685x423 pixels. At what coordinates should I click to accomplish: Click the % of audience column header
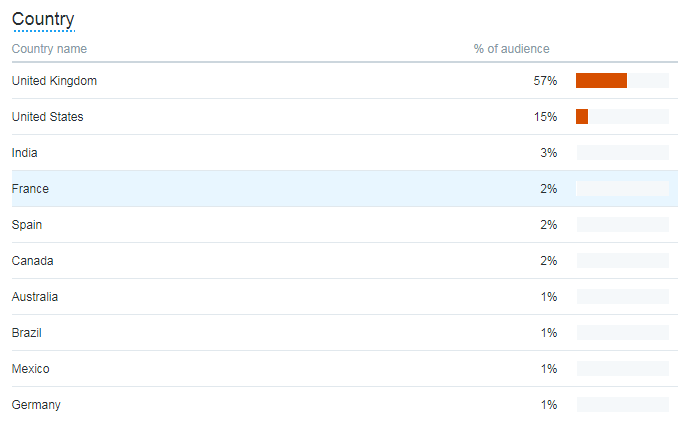512,49
